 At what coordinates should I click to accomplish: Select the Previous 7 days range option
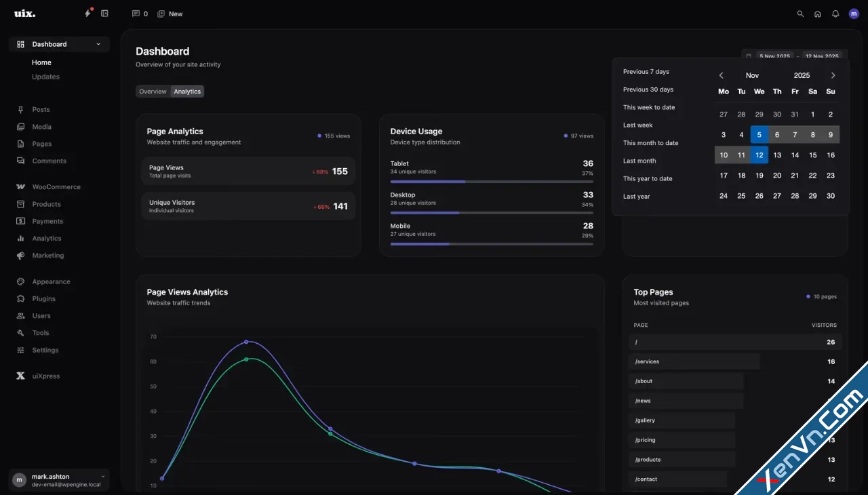646,71
